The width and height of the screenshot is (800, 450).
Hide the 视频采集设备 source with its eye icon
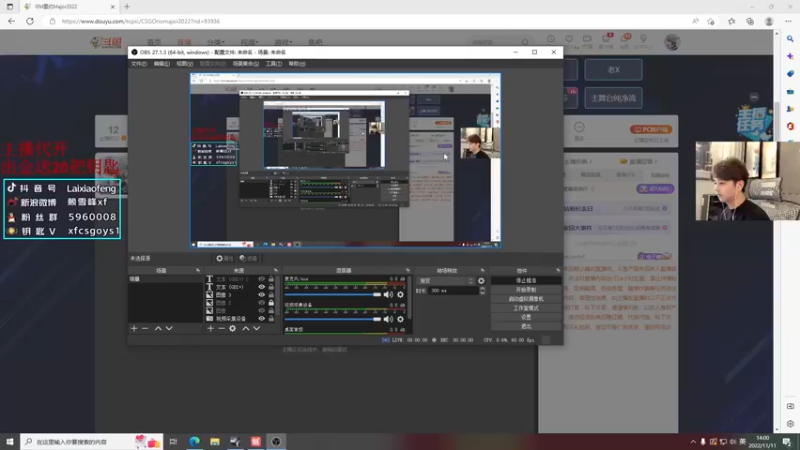coord(261,318)
